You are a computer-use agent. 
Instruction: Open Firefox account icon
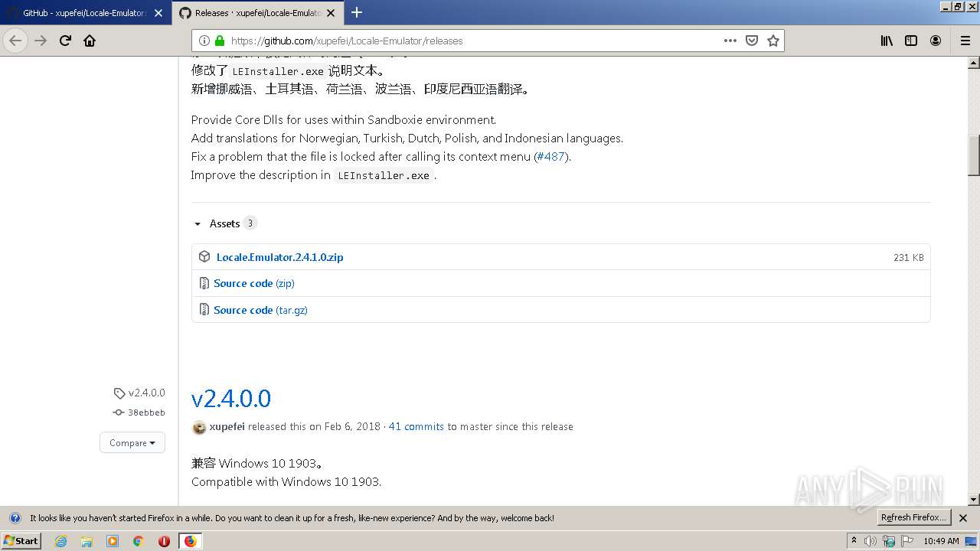[936, 41]
